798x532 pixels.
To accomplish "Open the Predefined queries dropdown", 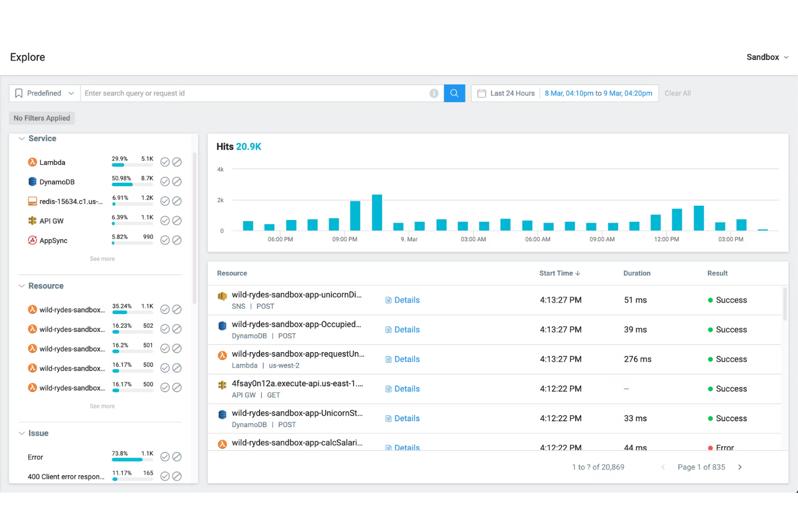I will click(x=44, y=93).
